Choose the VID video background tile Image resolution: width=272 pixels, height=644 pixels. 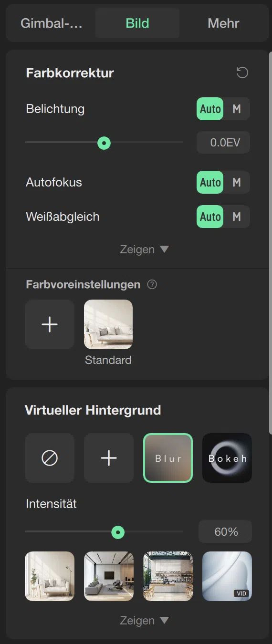click(227, 576)
